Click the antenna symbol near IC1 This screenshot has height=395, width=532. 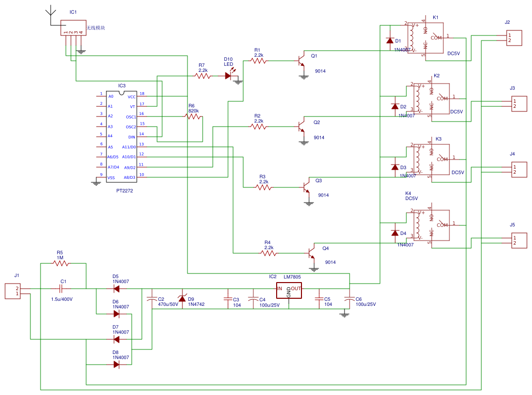[x=51, y=15]
